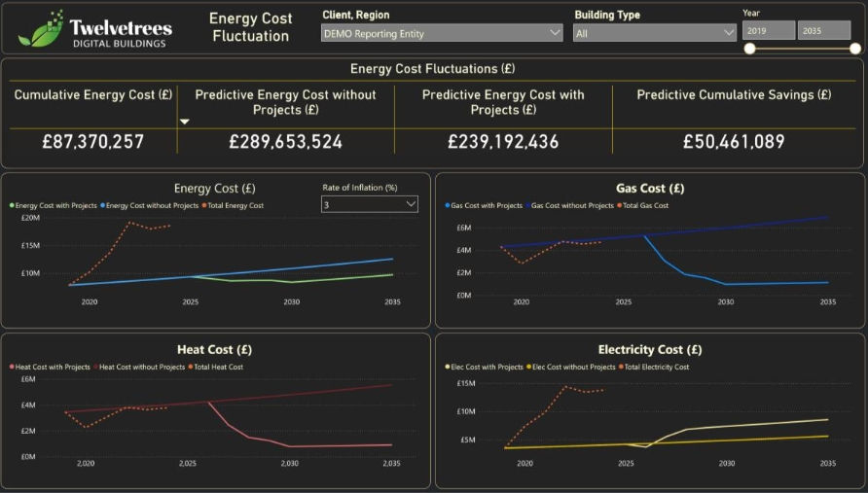Click the Gas Cost without Projects legend item
Image resolution: width=868 pixels, height=493 pixels.
tap(569, 205)
